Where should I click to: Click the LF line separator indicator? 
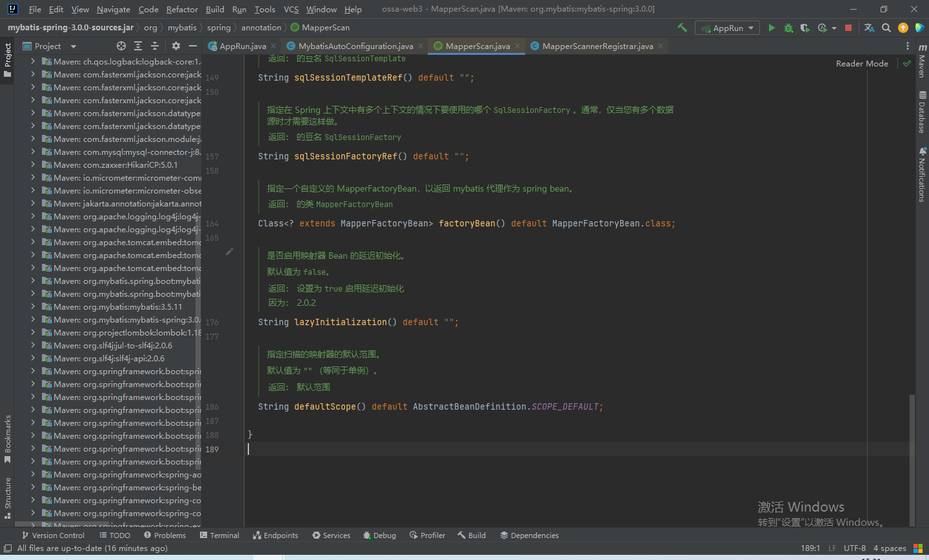(x=832, y=548)
